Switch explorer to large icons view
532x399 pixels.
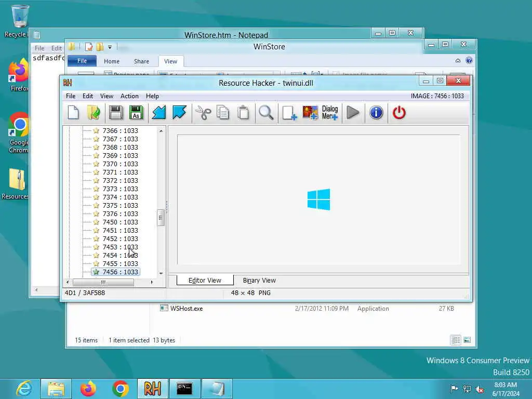coord(467,340)
